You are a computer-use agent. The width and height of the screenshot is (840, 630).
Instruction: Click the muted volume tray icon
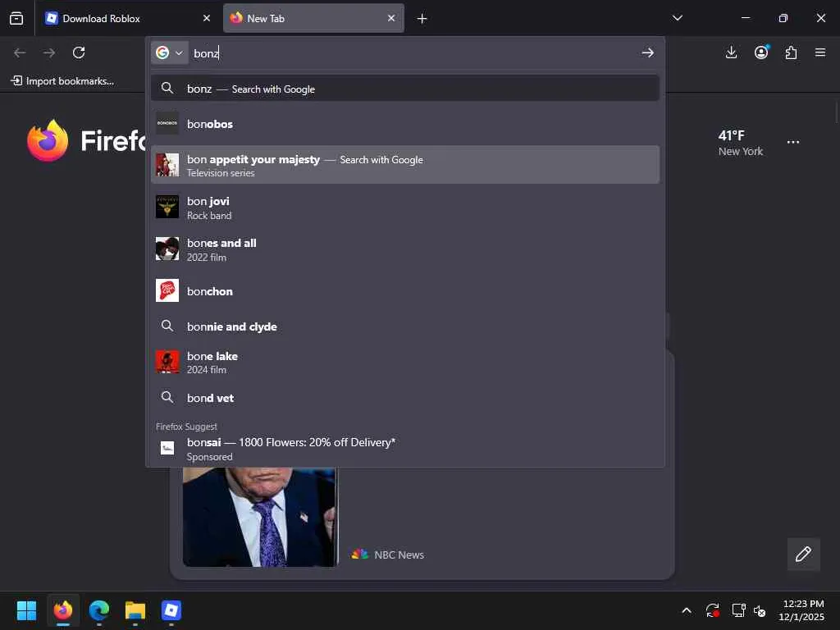tap(760, 610)
